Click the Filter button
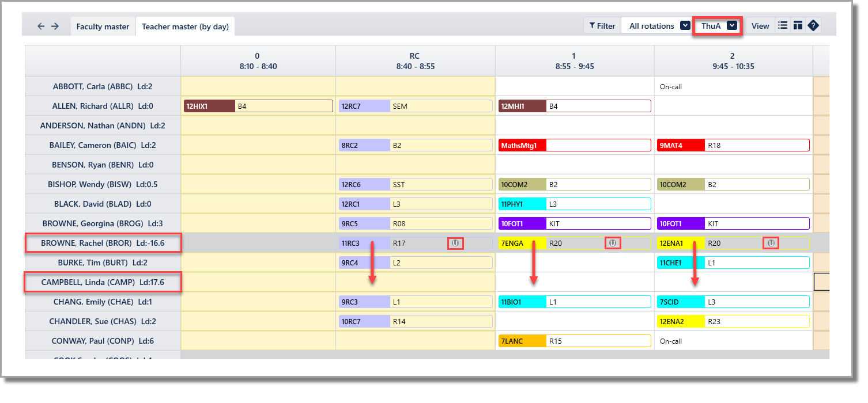 pos(602,26)
